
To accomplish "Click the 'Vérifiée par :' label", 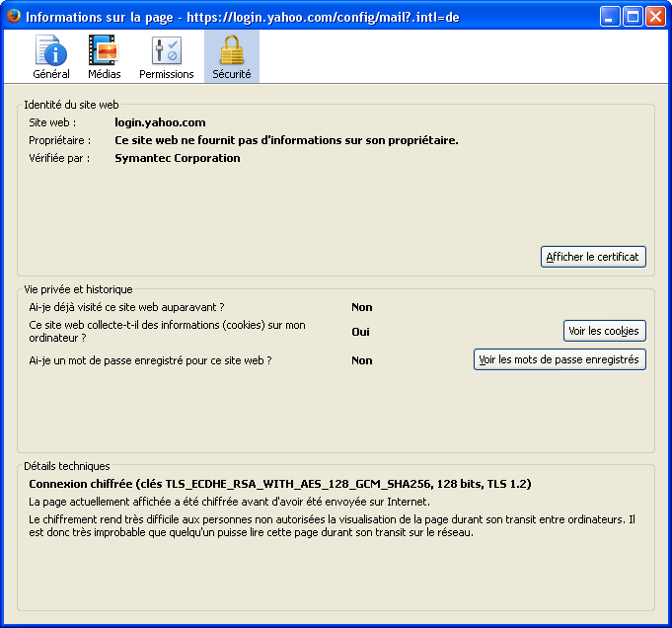I will click(59, 158).
